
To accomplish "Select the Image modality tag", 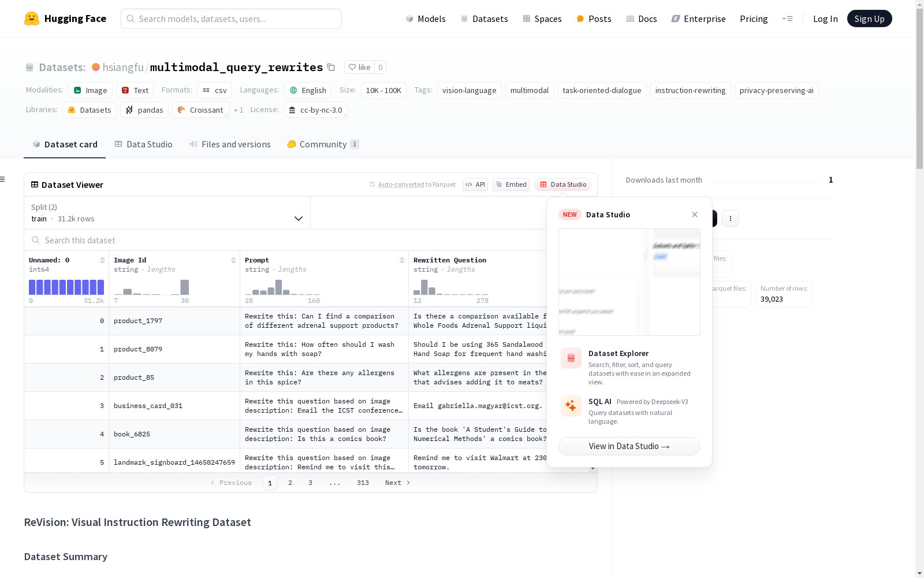I will pyautogui.click(x=91, y=90).
